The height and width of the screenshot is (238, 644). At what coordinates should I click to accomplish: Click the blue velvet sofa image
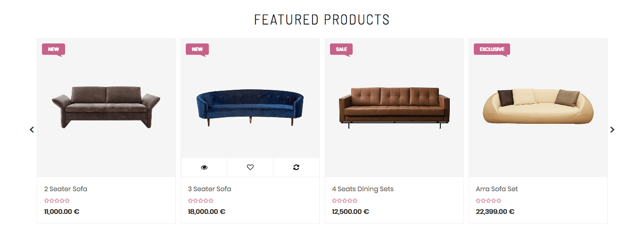click(x=250, y=107)
